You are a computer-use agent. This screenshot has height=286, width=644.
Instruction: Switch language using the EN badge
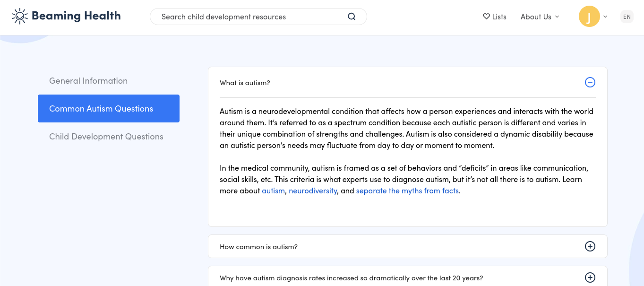(x=627, y=17)
